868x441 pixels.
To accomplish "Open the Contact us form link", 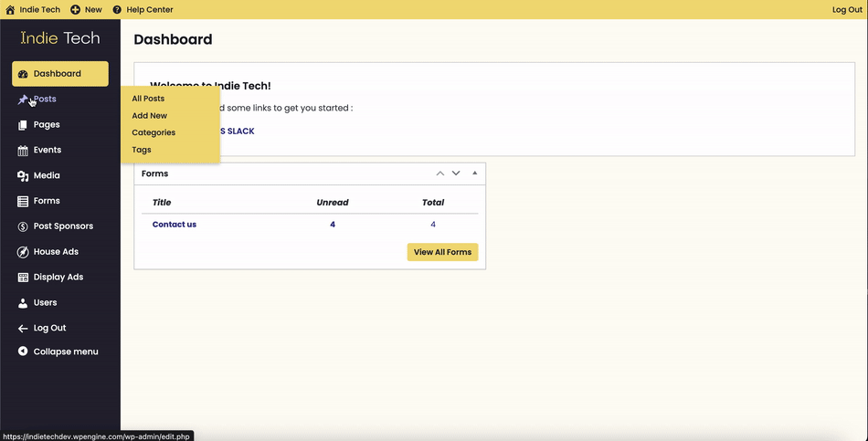I will click(174, 225).
